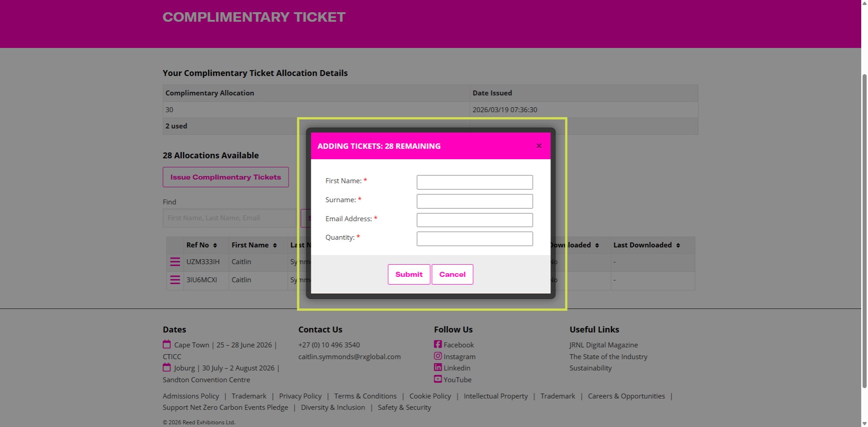This screenshot has width=868, height=427.
Task: Close the Adding Tickets dialog
Action: click(x=539, y=146)
